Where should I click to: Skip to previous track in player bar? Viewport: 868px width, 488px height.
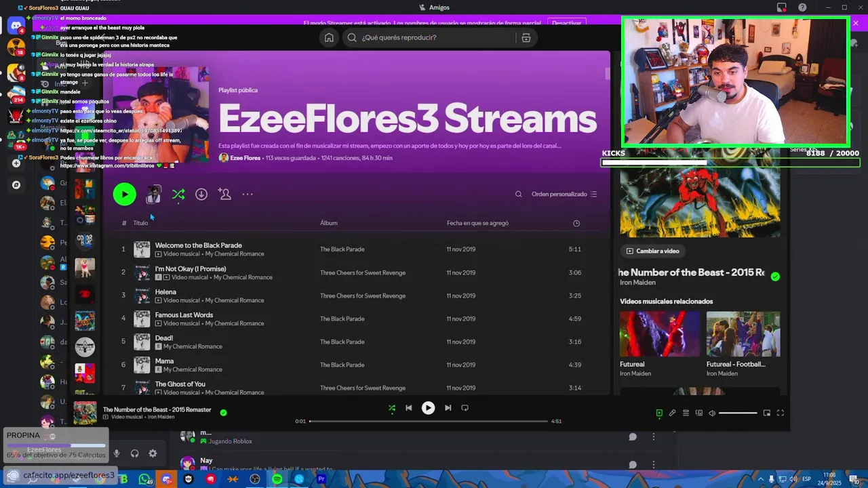coord(409,408)
